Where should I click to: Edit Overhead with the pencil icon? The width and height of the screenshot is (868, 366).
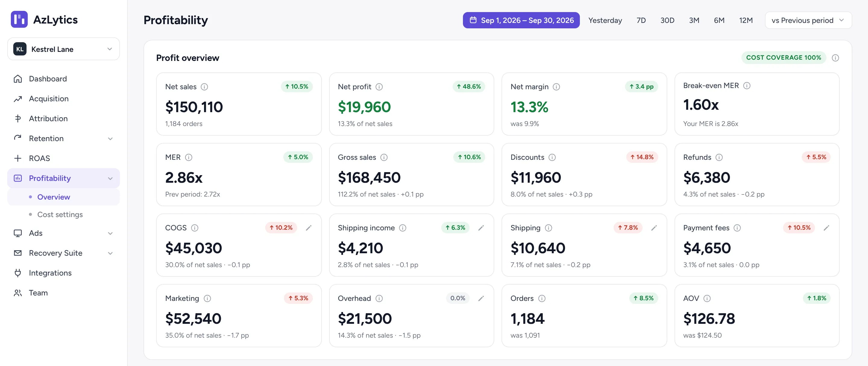click(481, 298)
